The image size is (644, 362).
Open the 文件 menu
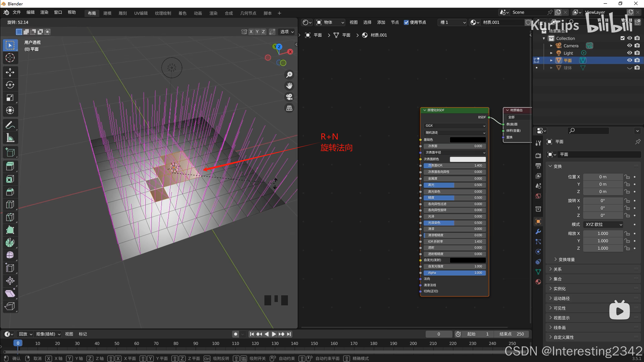[17, 12]
